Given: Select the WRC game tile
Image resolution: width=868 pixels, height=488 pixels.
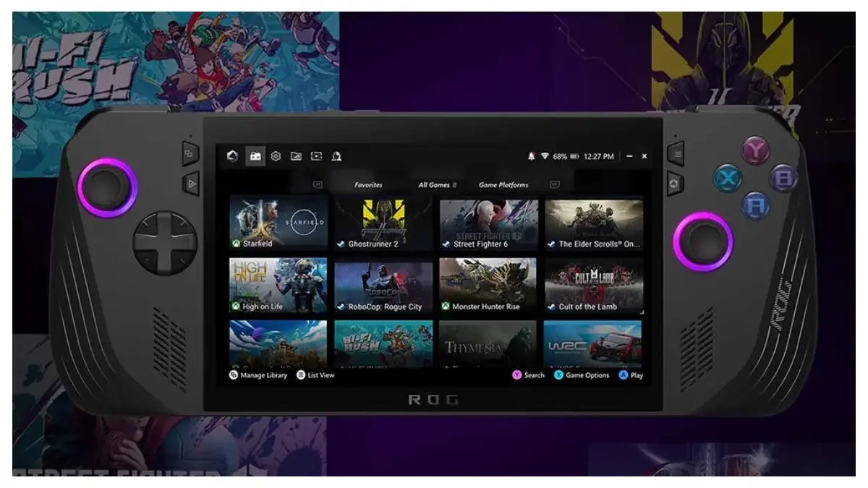Looking at the screenshot, I should coord(594,344).
